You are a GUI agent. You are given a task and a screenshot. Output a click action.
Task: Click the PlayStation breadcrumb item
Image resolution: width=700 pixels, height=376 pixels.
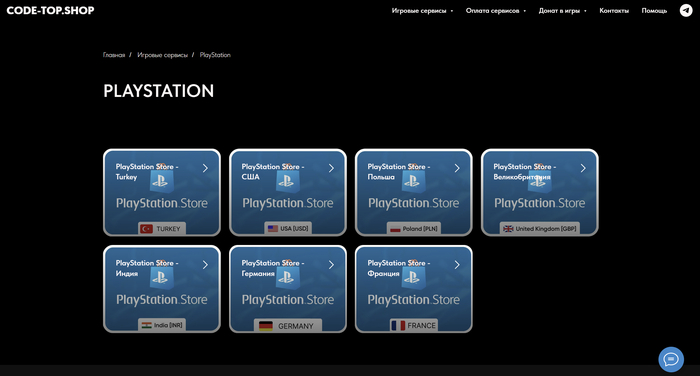pyautogui.click(x=215, y=55)
